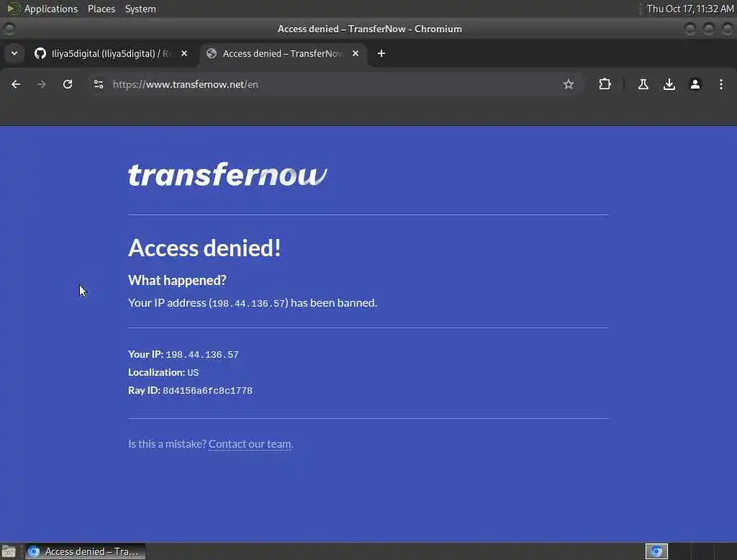The height and width of the screenshot is (560, 737).
Task: Select the Access denied – TransferNow tab
Action: point(282,53)
